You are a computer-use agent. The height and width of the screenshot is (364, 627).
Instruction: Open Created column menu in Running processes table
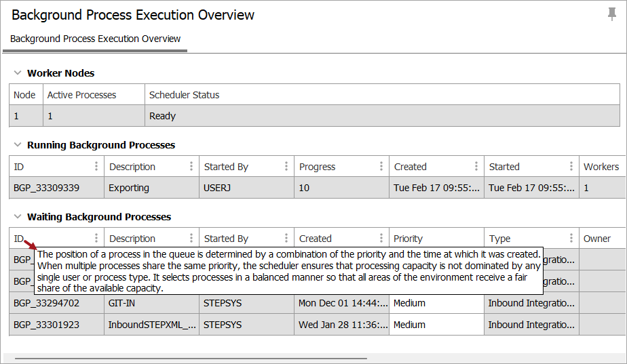pyautogui.click(x=476, y=167)
